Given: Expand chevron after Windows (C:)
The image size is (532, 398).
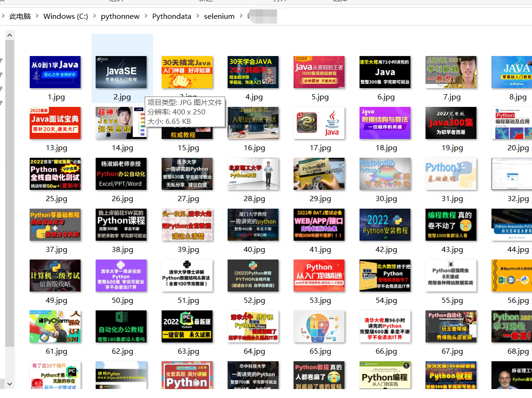Looking at the screenshot, I should (x=94, y=16).
